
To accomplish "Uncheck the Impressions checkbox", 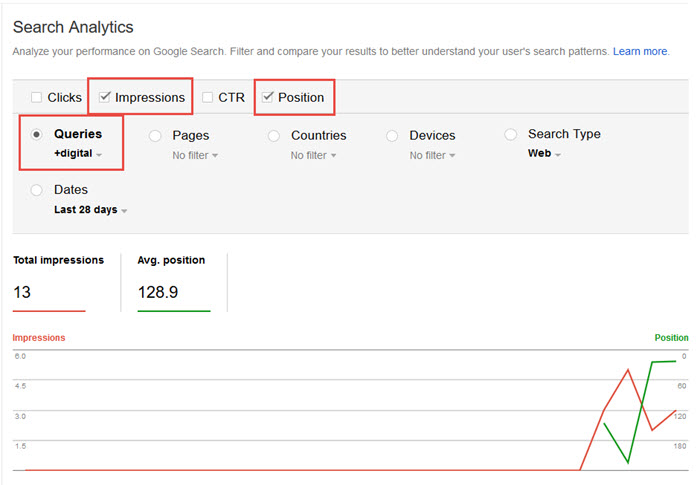I will (x=105, y=98).
